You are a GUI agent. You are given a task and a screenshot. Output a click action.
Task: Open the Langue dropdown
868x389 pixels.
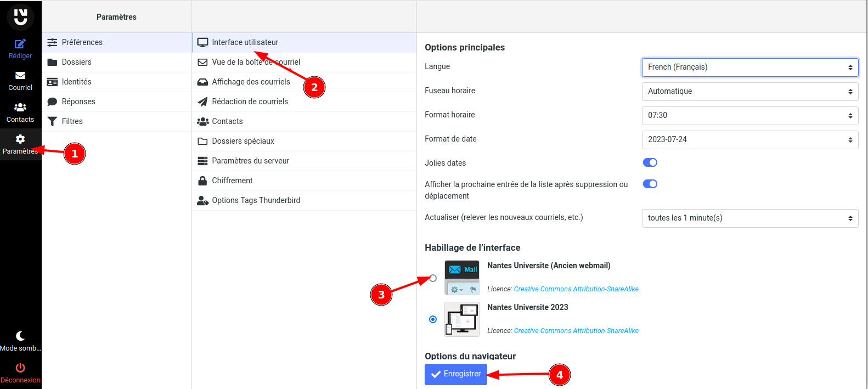(749, 67)
